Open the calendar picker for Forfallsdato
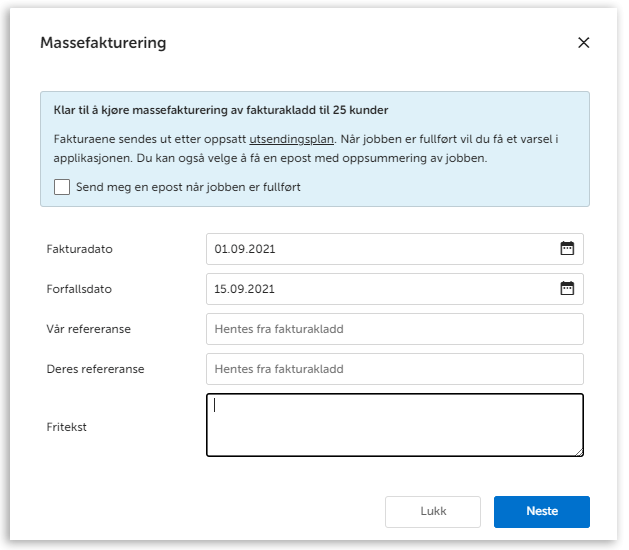Image resolution: width=629 pixels, height=550 pixels. coord(567,289)
